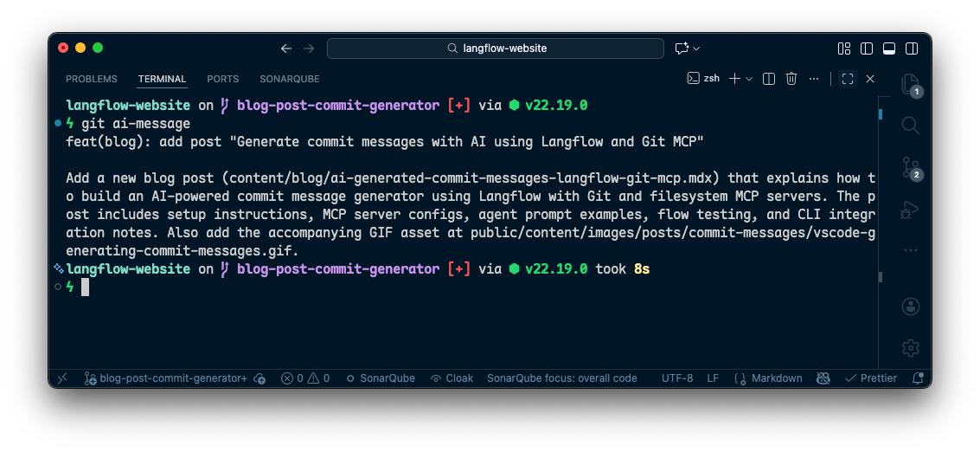This screenshot has height=452, width=980.
Task: Open the Search view icon
Action: 910,126
